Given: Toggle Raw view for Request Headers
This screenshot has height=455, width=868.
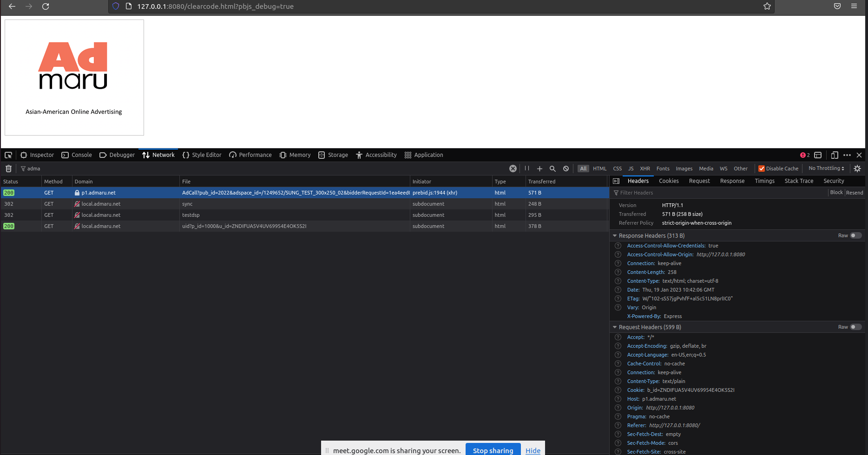Looking at the screenshot, I should tap(855, 327).
